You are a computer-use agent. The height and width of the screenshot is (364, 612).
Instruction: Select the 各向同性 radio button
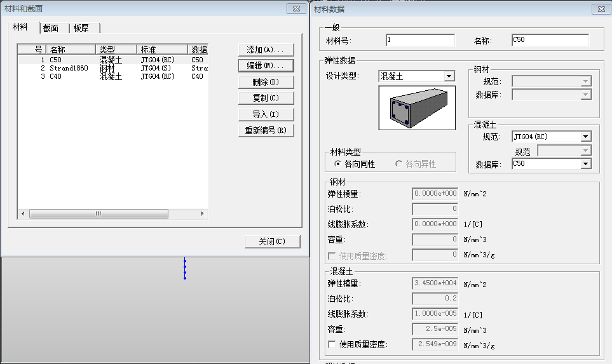click(x=338, y=164)
